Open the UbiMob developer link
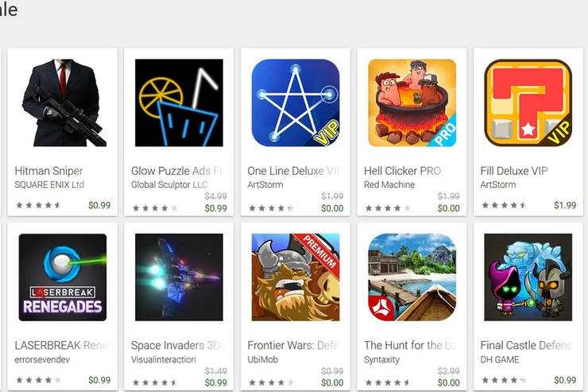The height and width of the screenshot is (392, 588). coord(262,359)
